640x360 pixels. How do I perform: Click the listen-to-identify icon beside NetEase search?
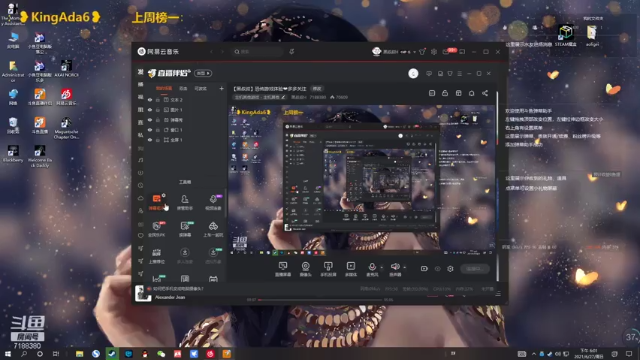291,52
